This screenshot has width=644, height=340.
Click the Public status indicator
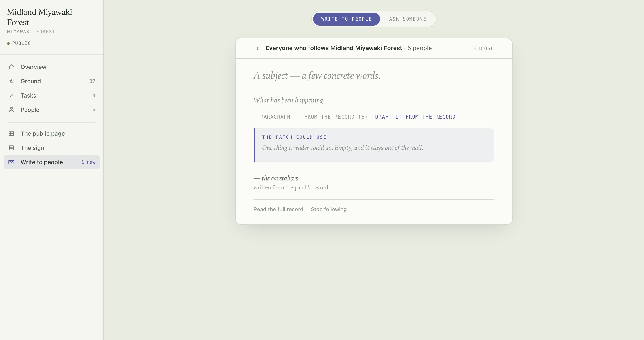[x=19, y=43]
